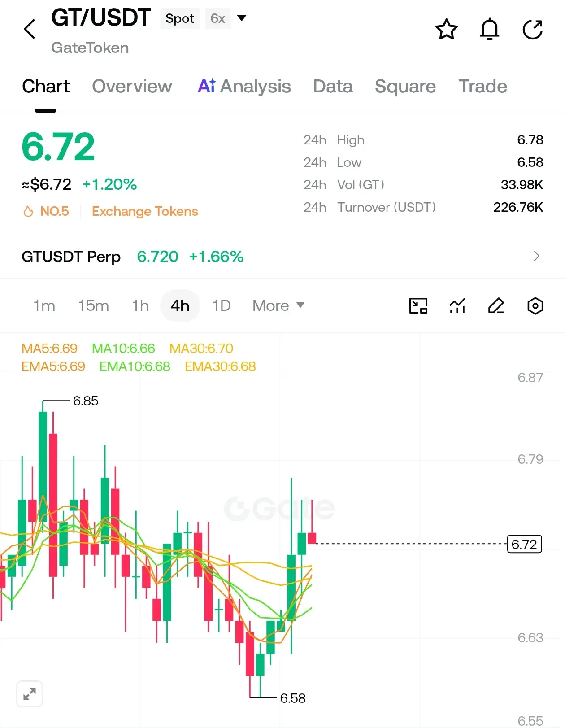
Task: Expand chart to fullscreen
Action: point(30,694)
